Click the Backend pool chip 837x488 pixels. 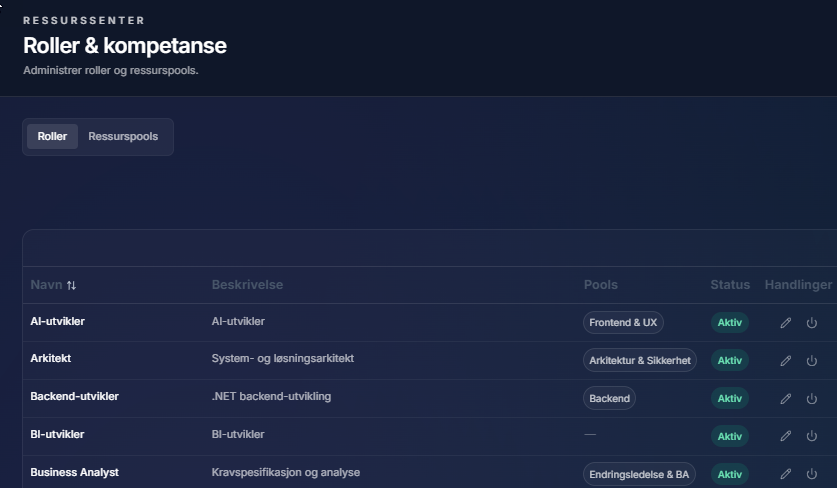[x=609, y=398]
